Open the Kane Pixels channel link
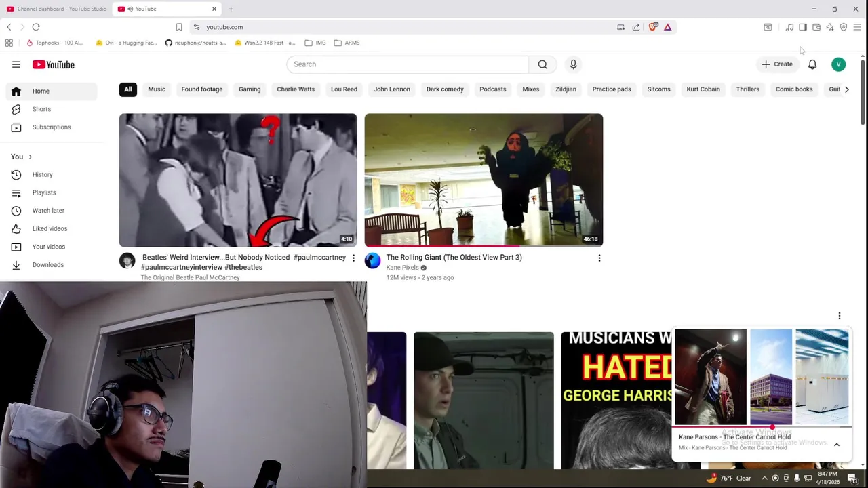This screenshot has width=868, height=488. tap(402, 268)
